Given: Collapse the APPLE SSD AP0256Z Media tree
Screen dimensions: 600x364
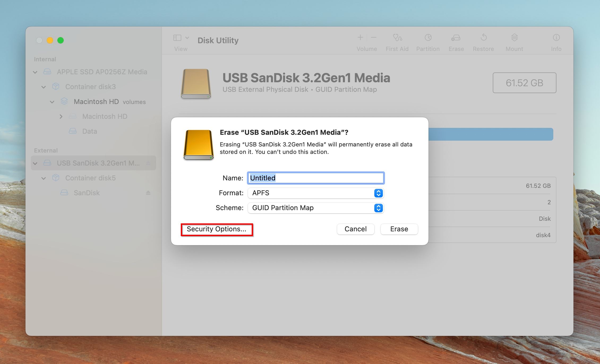Looking at the screenshot, I should point(36,72).
